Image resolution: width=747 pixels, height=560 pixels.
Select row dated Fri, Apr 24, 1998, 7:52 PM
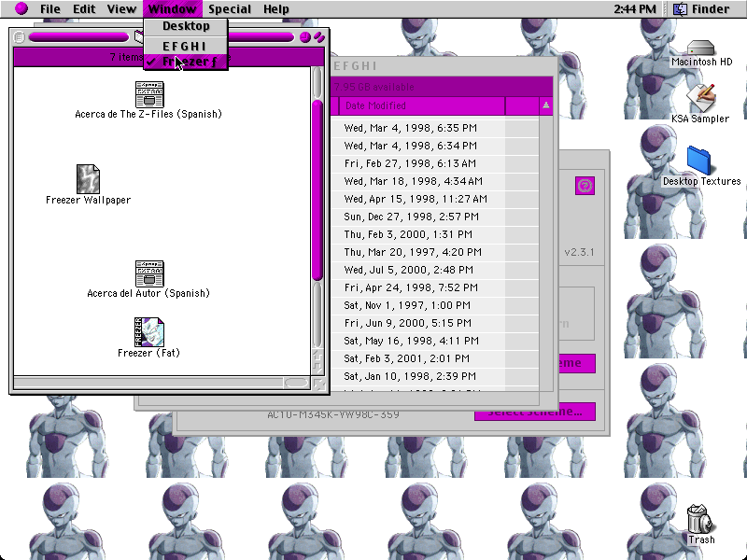[434, 287]
